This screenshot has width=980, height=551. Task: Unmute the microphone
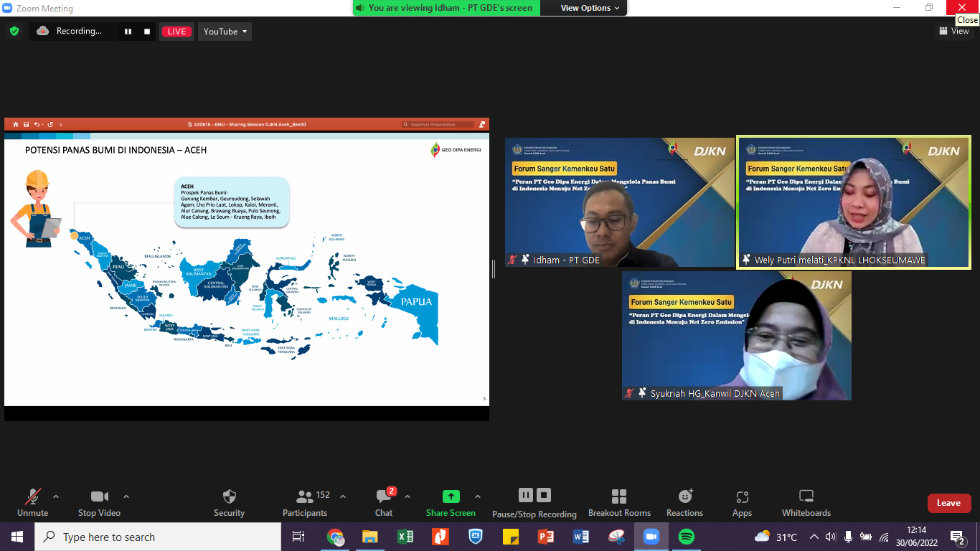click(32, 503)
